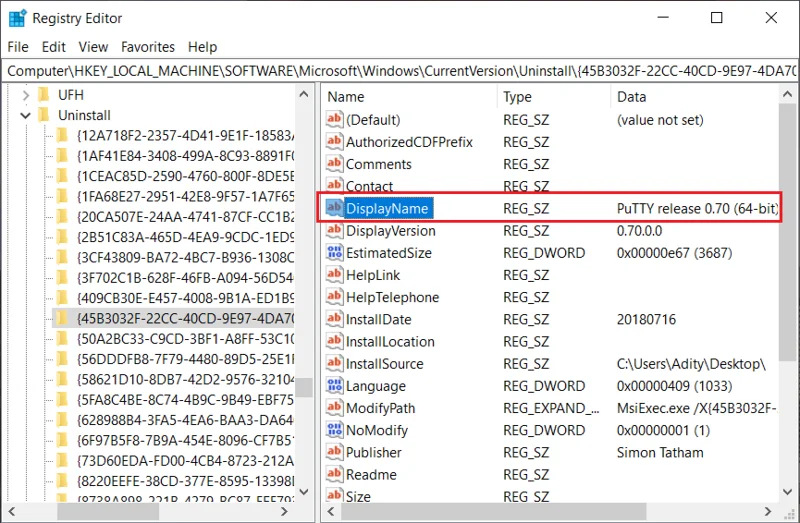The image size is (800, 523).
Task: Open the Edit menu
Action: pyautogui.click(x=54, y=47)
